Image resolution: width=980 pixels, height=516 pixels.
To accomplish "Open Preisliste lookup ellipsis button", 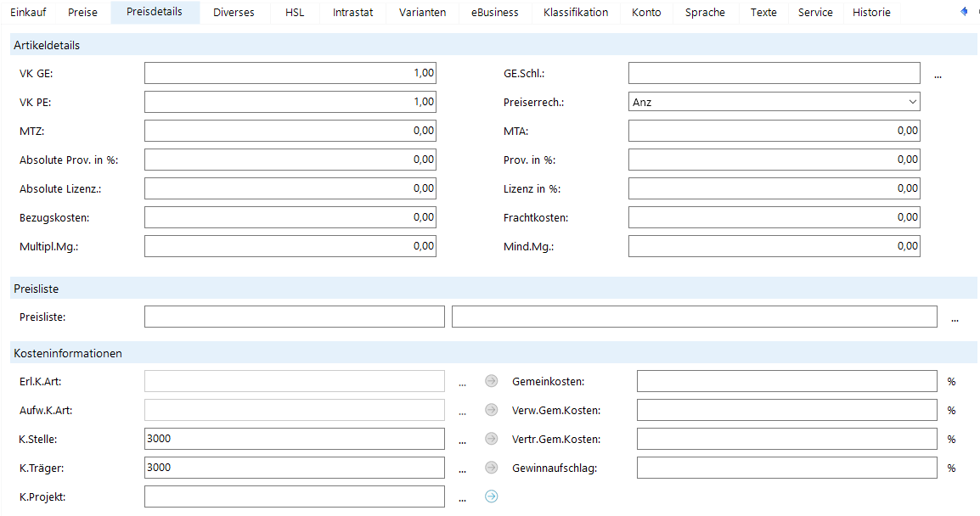I will [955, 318].
